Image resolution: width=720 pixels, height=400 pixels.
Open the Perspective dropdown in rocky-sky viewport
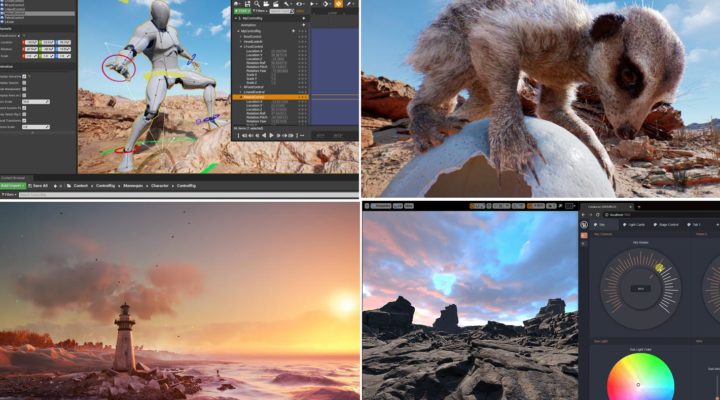pos(381,206)
